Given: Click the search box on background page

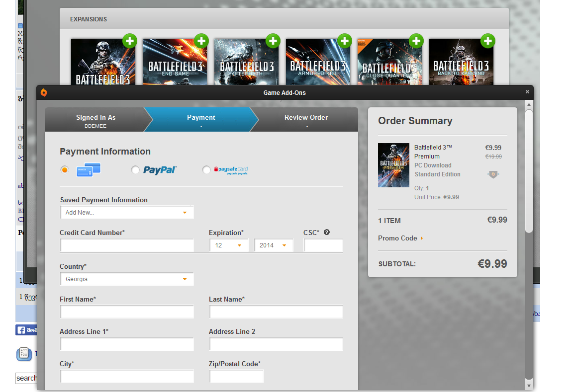Looking at the screenshot, I should pyautogui.click(x=26, y=378).
